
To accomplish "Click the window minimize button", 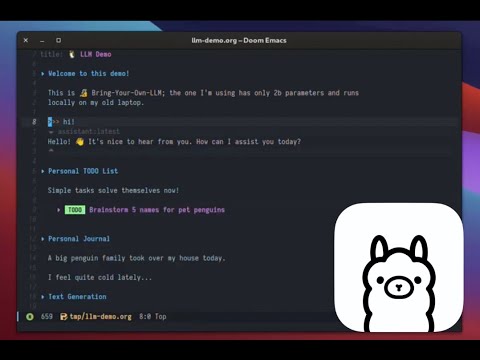I will [42, 41].
